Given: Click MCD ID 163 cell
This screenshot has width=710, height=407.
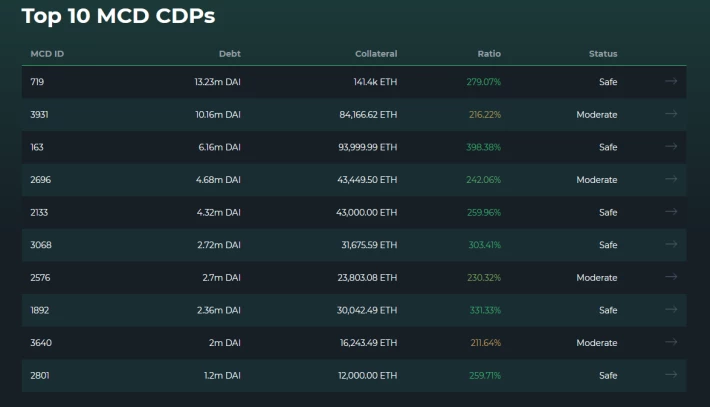Looking at the screenshot, I should click(37, 147).
